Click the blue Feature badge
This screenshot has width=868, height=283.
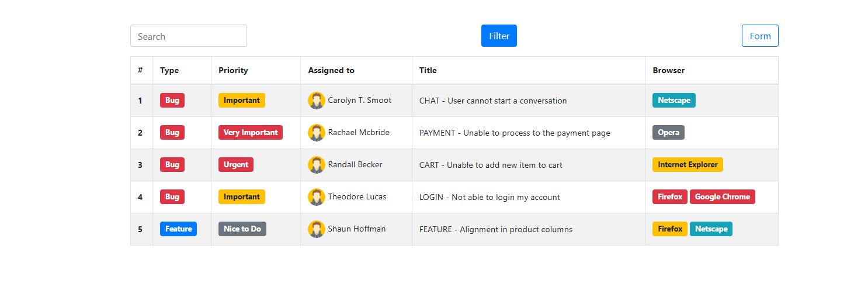point(178,229)
